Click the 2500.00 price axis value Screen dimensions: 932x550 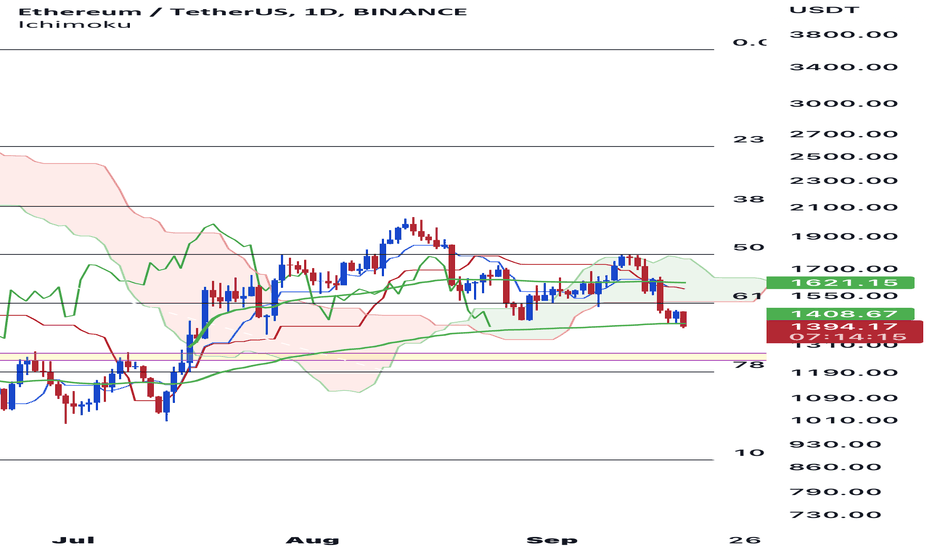tap(843, 156)
